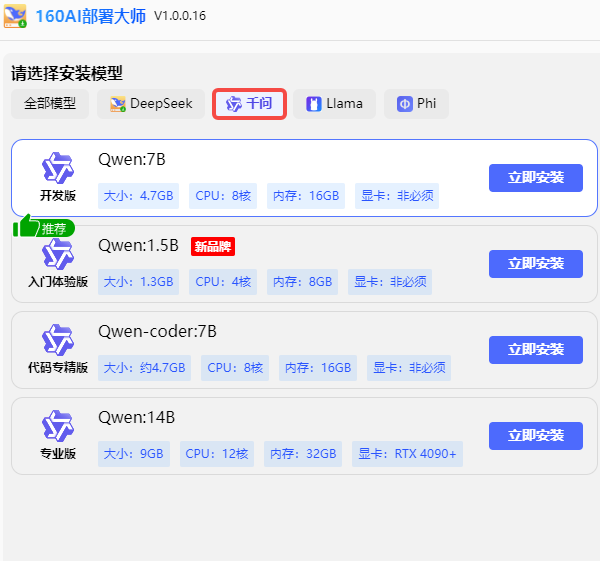The height and width of the screenshot is (561, 600).
Task: Click the 专业版 label
Action: pos(58,453)
